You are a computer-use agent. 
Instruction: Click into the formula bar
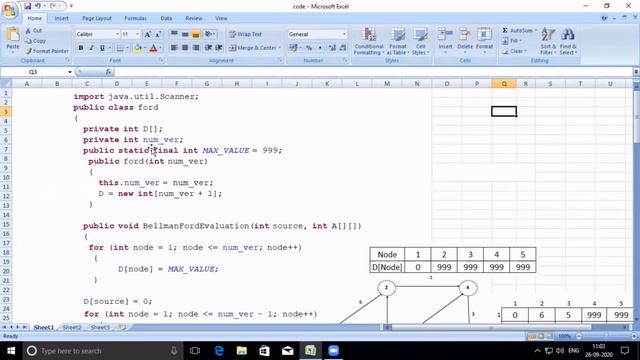pos(373,72)
